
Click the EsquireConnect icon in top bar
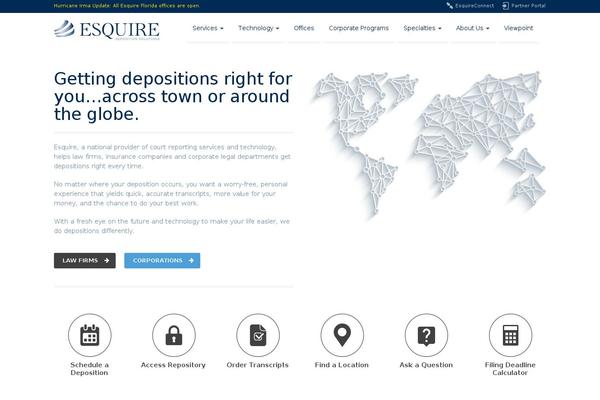tap(450, 6)
